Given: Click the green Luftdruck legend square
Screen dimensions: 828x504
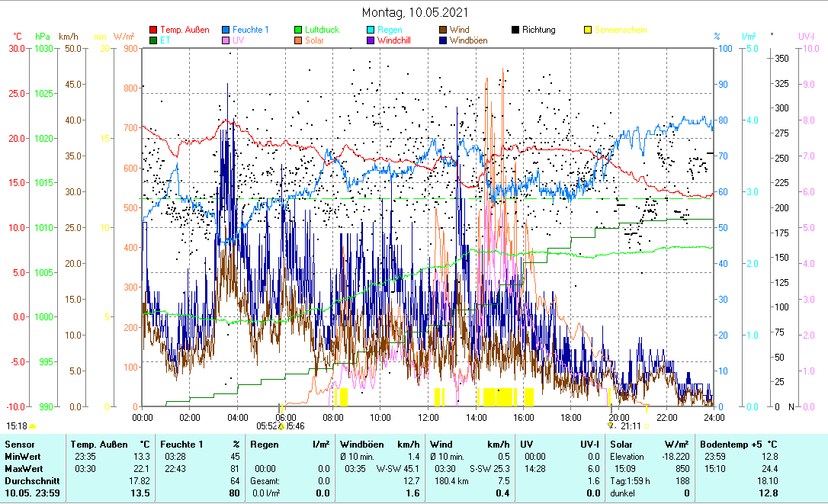Looking at the screenshot, I should pos(298,30).
